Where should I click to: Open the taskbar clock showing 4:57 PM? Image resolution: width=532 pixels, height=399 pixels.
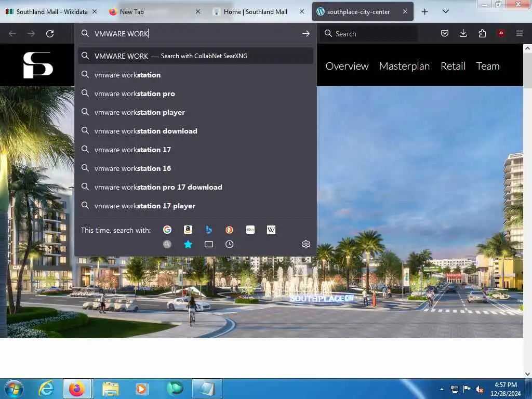tap(506, 389)
